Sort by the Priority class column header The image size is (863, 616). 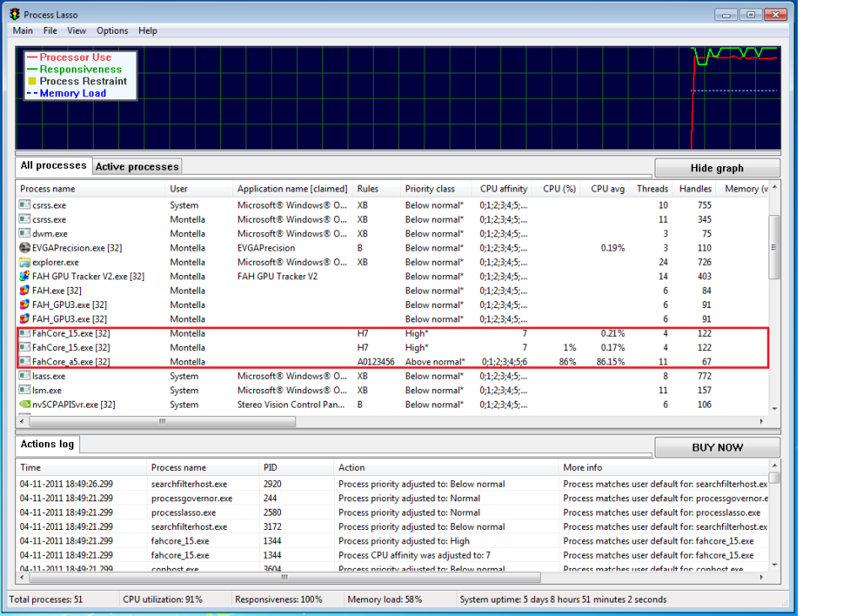pyautogui.click(x=429, y=189)
